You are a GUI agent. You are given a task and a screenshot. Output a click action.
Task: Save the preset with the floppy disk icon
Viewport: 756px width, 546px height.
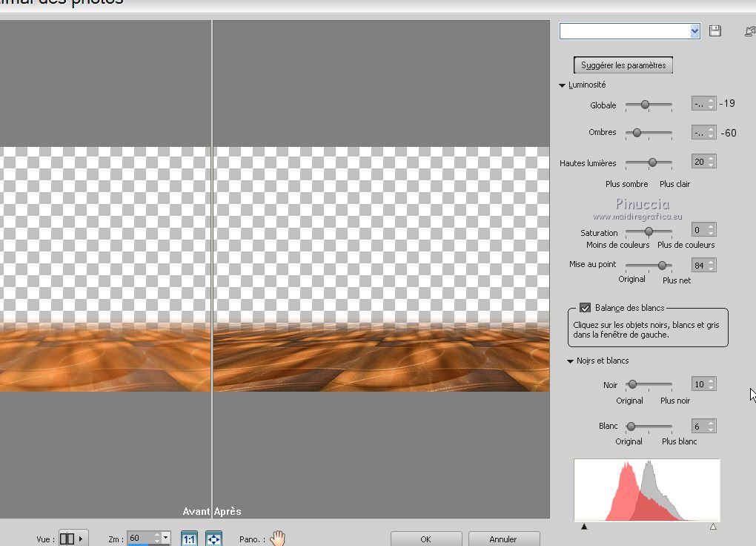(715, 31)
